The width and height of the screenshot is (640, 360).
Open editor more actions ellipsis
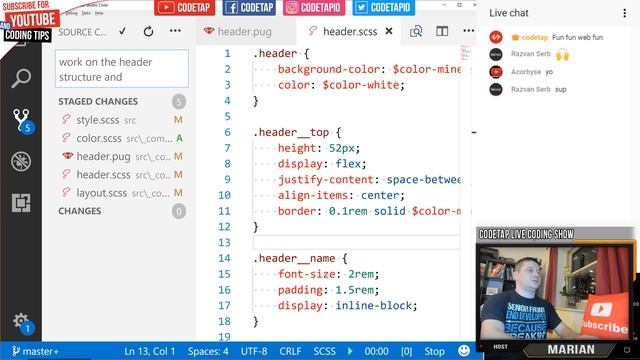click(x=469, y=31)
